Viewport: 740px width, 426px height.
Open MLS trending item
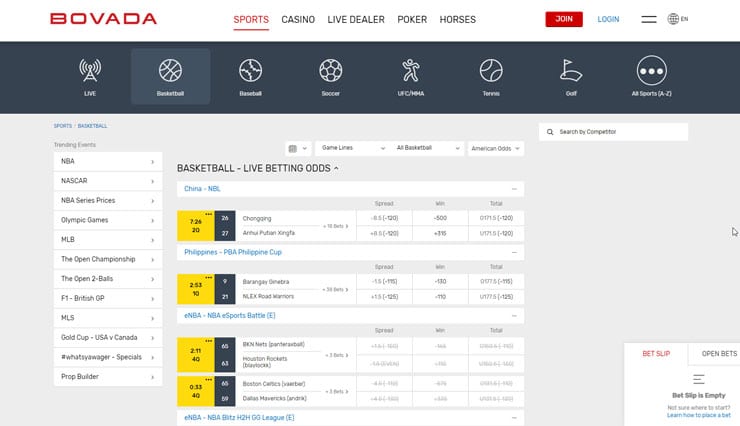(x=108, y=318)
